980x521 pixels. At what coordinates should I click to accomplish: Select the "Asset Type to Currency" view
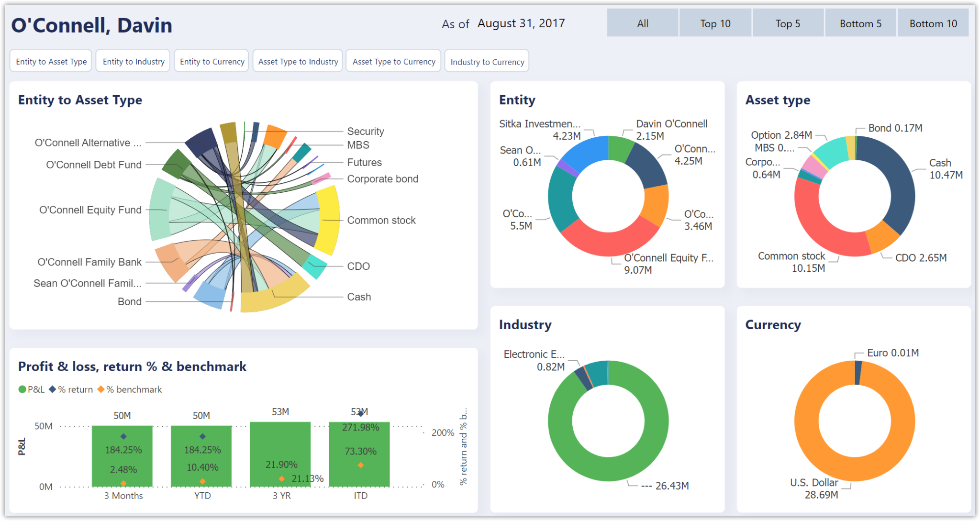tap(393, 61)
